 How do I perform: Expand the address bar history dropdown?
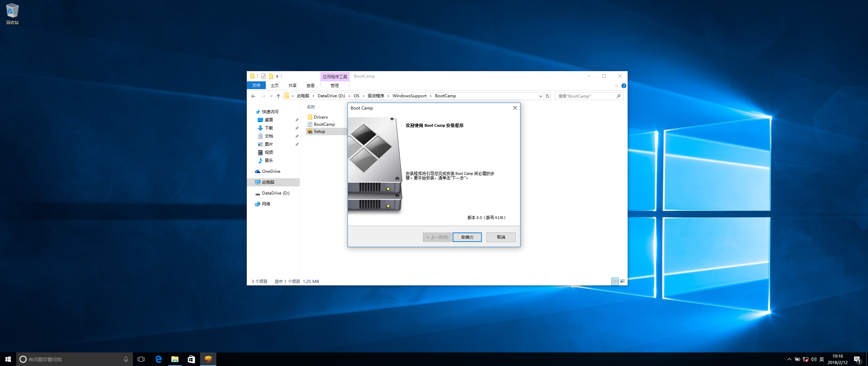(x=540, y=96)
